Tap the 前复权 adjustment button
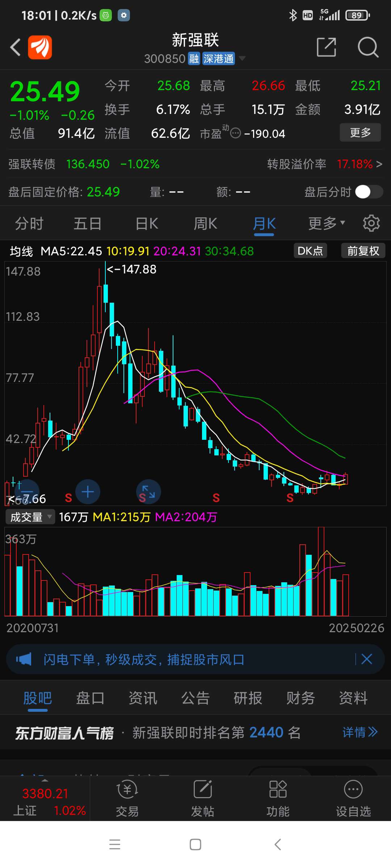This screenshot has height=868, width=391. (363, 251)
